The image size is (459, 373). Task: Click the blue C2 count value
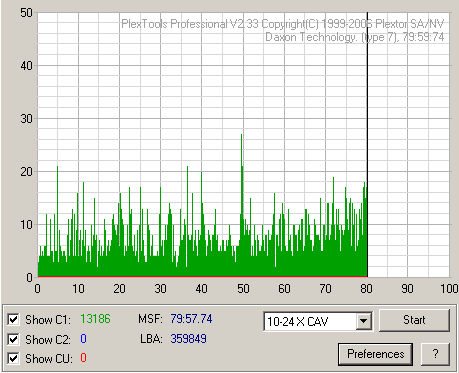(83, 339)
